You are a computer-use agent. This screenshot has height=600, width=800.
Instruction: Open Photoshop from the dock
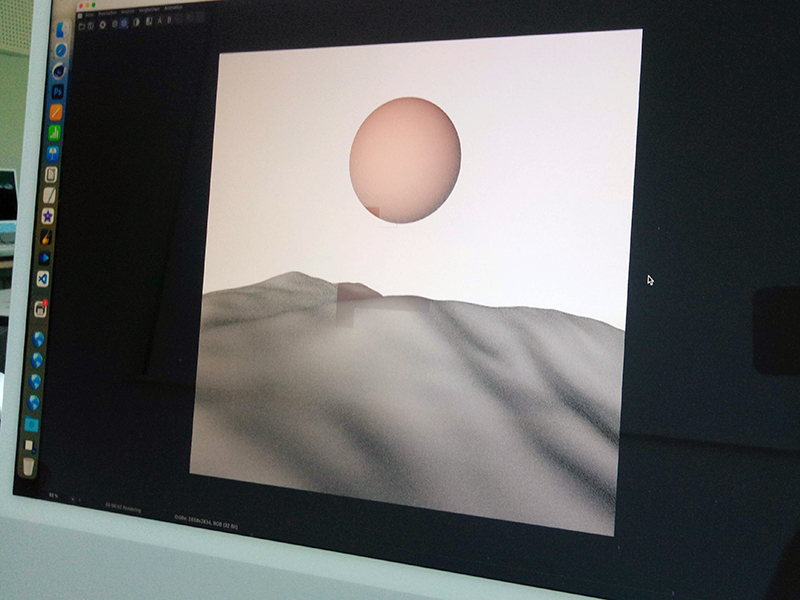coord(58,91)
